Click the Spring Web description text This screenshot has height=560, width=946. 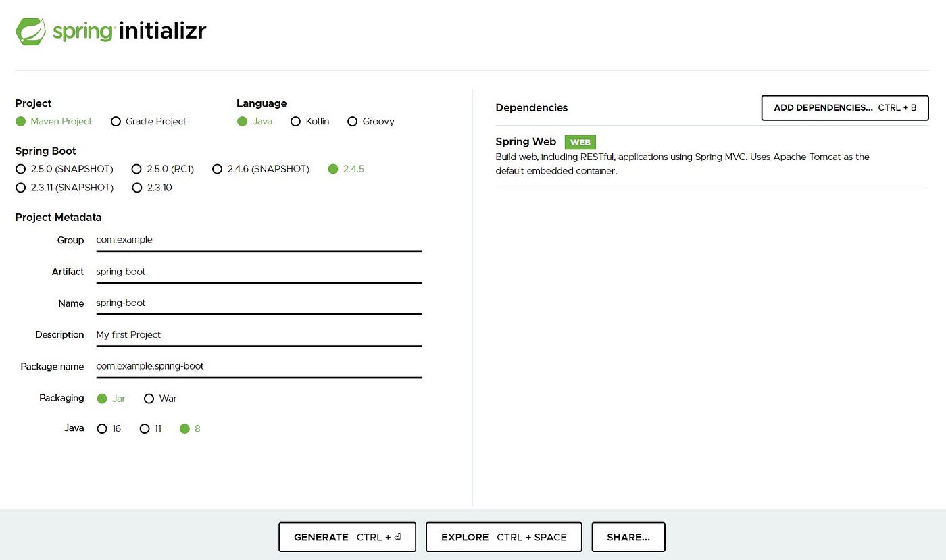click(x=682, y=163)
